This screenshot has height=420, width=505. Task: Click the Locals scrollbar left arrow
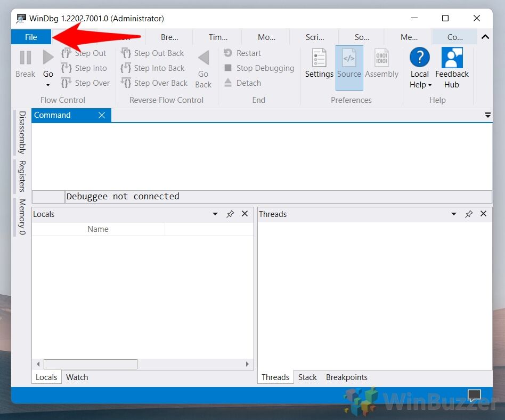[x=38, y=364]
